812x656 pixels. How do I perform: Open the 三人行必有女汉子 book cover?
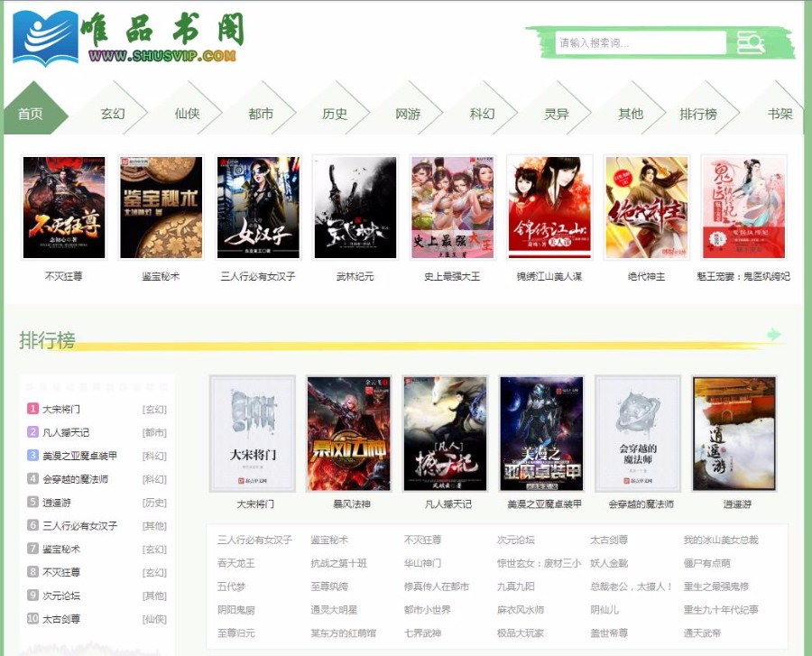click(x=258, y=208)
